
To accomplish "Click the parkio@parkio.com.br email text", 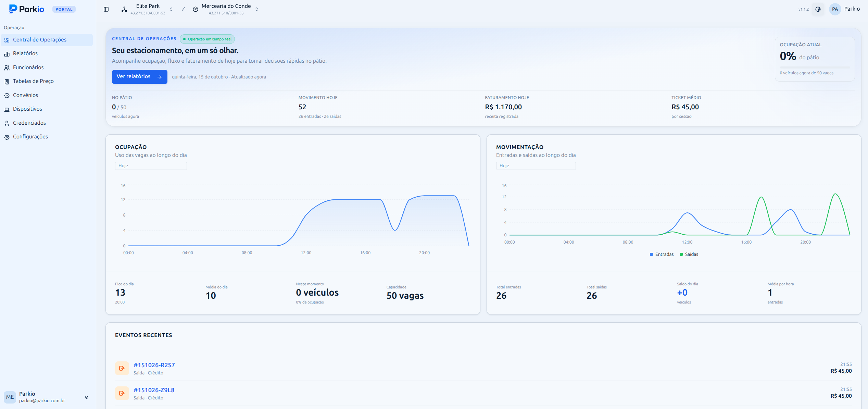I will pos(42,401).
